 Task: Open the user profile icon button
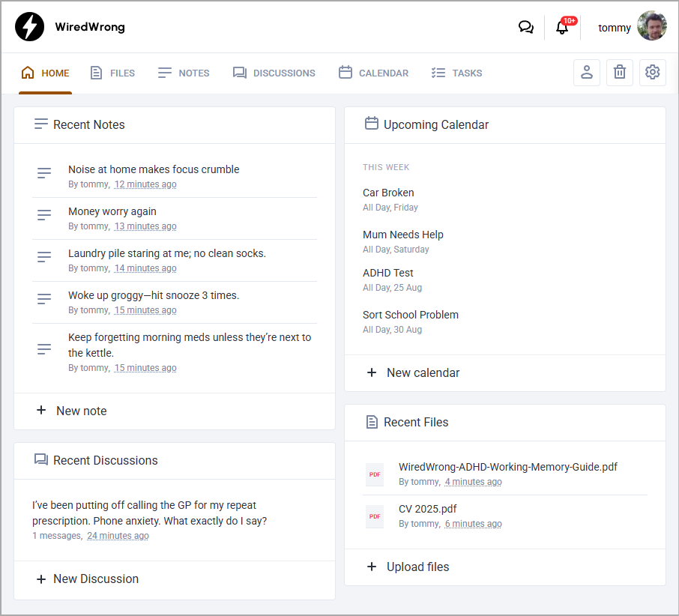coord(587,73)
